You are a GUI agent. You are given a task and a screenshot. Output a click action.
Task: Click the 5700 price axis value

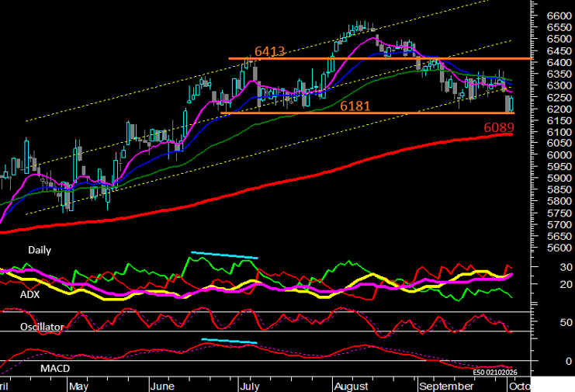559,225
